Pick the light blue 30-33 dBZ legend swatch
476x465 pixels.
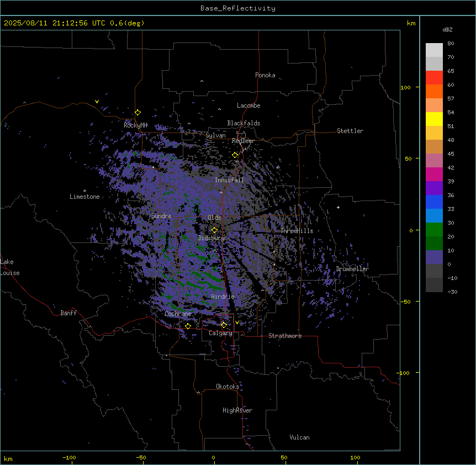coord(434,216)
